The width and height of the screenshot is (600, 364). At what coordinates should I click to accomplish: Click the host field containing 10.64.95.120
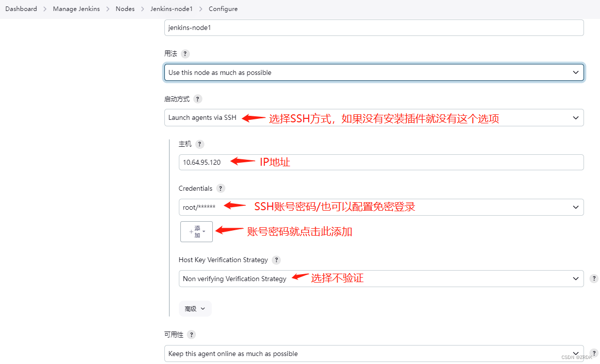click(381, 162)
